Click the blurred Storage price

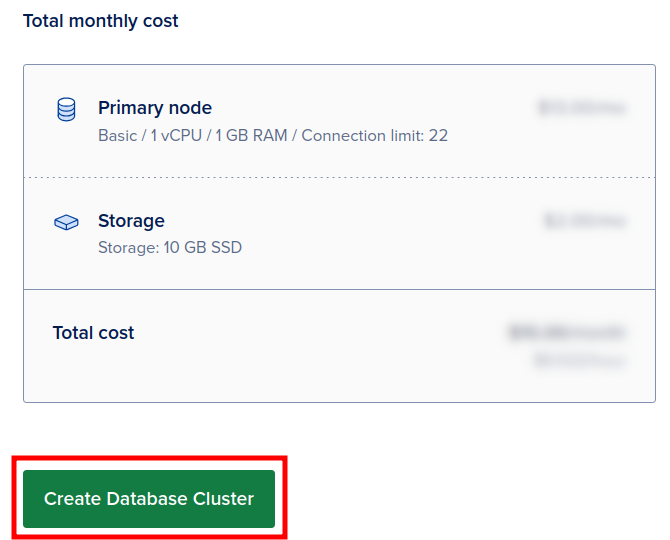click(584, 220)
